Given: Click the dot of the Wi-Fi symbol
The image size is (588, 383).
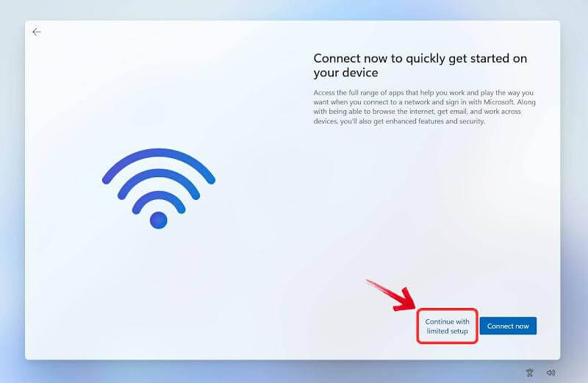Looking at the screenshot, I should pyautogui.click(x=159, y=221).
